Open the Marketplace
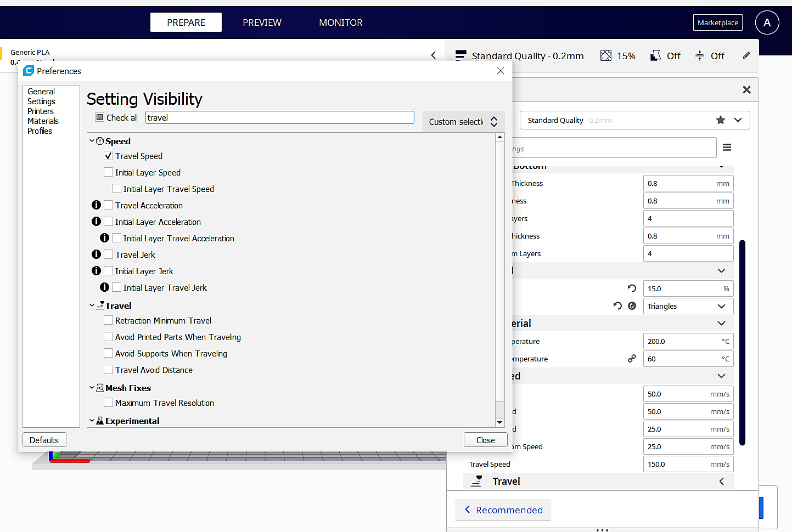 coord(717,22)
